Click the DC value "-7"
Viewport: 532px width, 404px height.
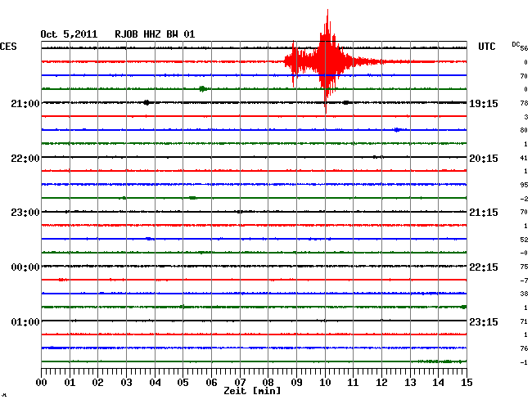click(524, 281)
